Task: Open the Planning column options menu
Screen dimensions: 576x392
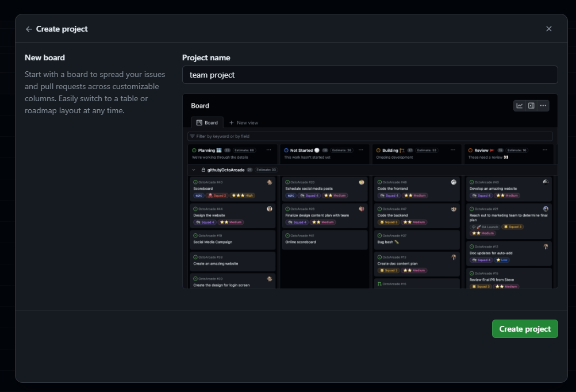Action: (269, 150)
